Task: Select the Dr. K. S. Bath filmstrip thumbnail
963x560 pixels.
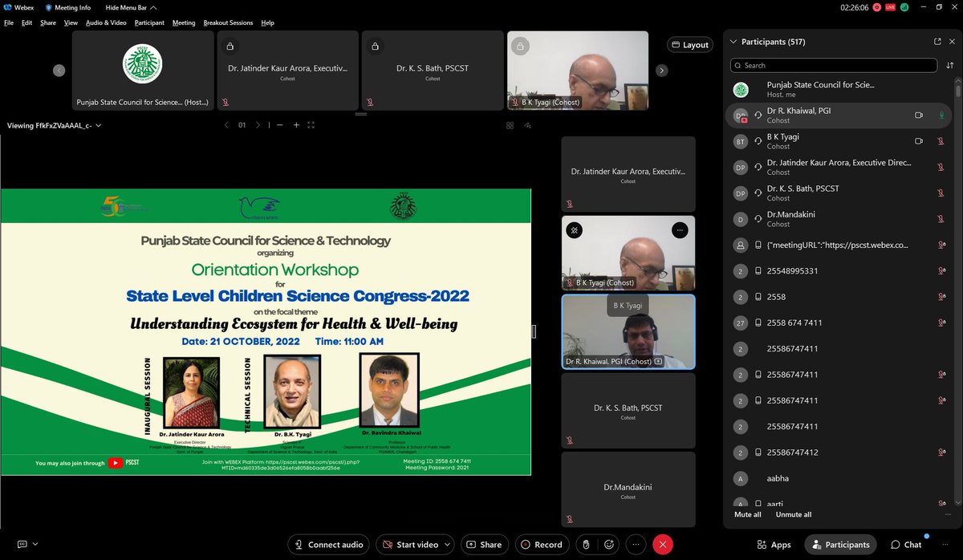Action: pos(433,71)
